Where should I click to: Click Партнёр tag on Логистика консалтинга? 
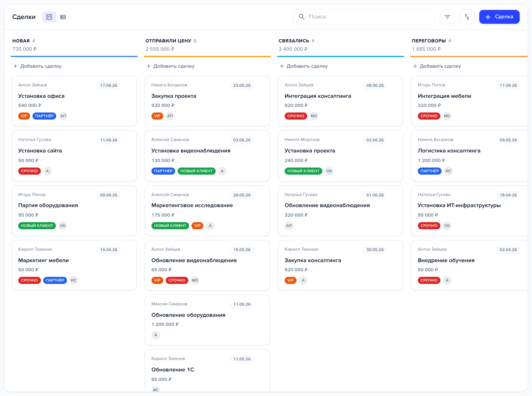(430, 171)
